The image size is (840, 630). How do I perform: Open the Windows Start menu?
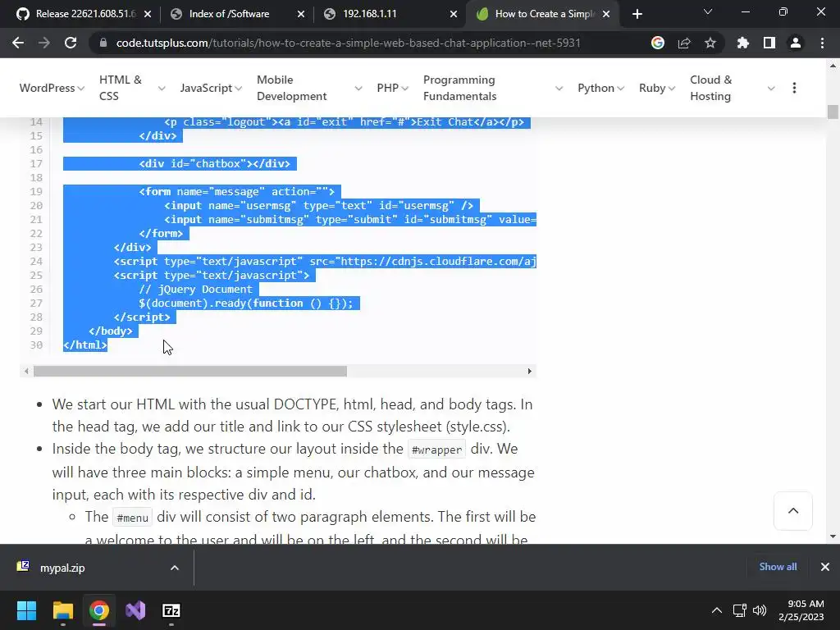pos(26,610)
